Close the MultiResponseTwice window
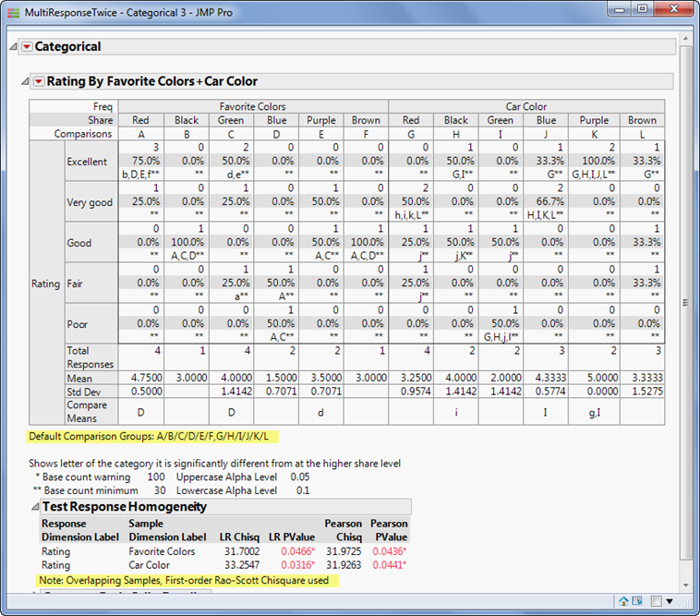This screenshot has width=700, height=616. (674, 9)
